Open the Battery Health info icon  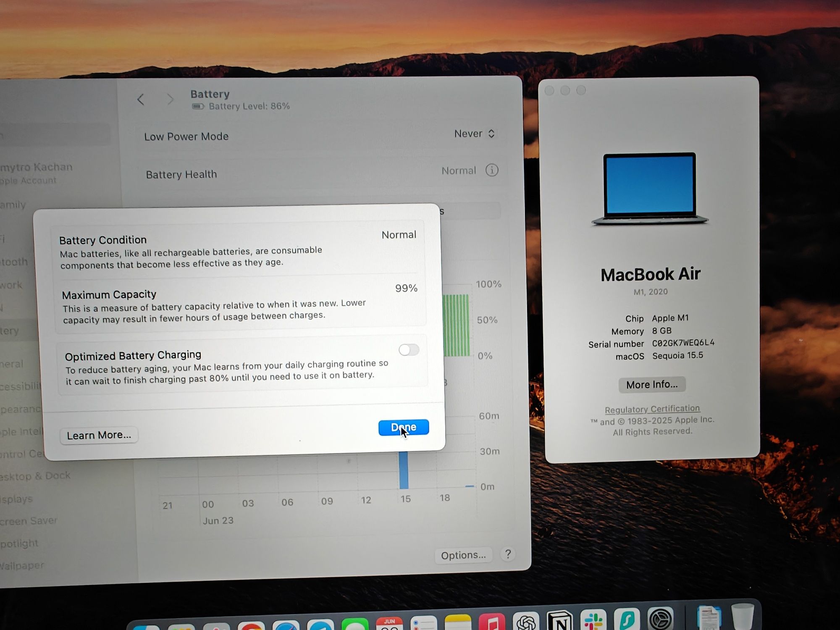tap(492, 170)
